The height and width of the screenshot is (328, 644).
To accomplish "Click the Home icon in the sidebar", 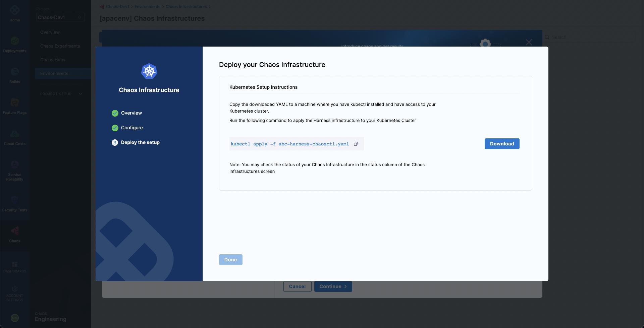I will [x=14, y=12].
